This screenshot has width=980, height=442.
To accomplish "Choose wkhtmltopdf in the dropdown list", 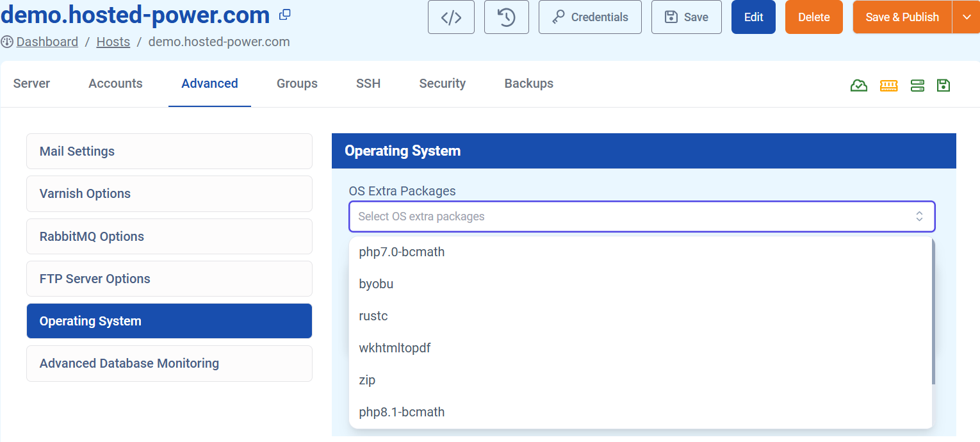I will (x=395, y=348).
